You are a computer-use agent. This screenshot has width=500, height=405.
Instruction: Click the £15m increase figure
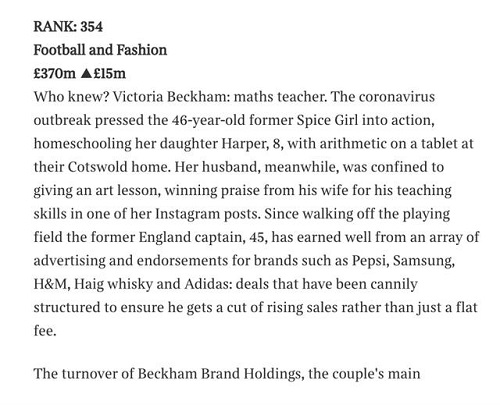point(109,74)
